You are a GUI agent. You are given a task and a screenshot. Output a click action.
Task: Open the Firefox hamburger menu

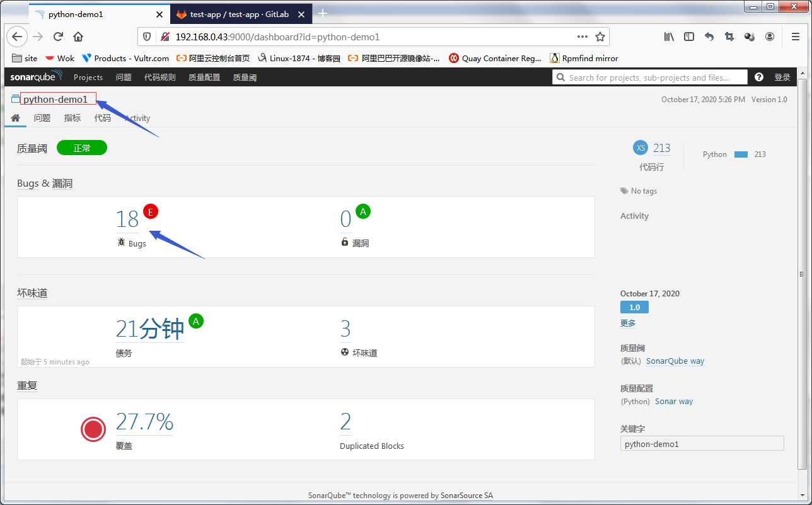pyautogui.click(x=796, y=37)
